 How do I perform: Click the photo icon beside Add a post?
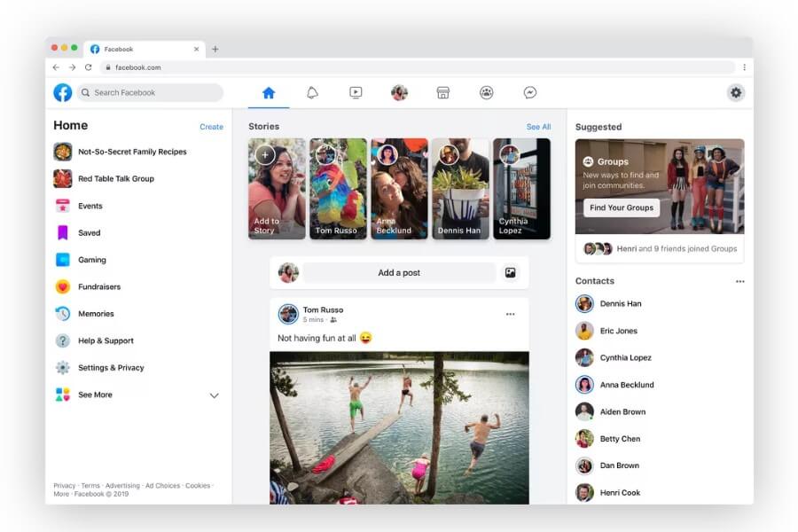511,273
